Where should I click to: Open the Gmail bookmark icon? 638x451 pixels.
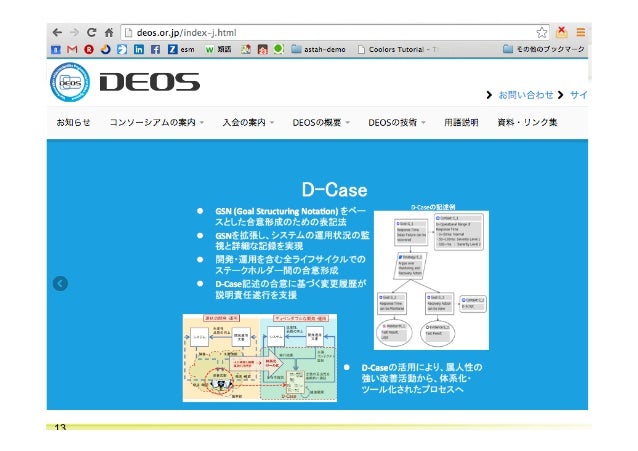point(72,49)
